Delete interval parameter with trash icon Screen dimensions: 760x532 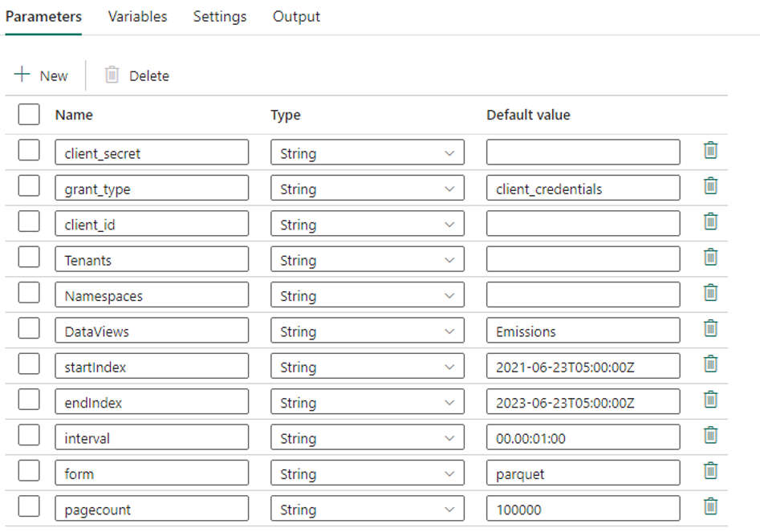pyautogui.click(x=710, y=435)
